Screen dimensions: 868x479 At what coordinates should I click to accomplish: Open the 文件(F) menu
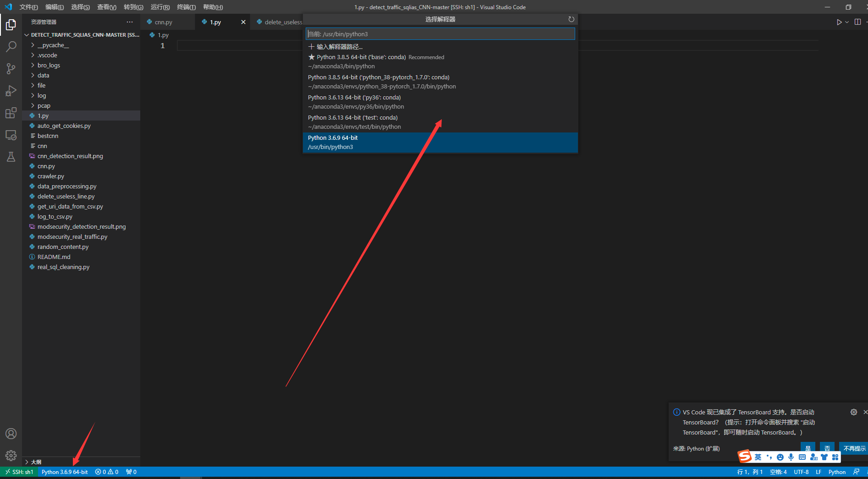pyautogui.click(x=29, y=7)
